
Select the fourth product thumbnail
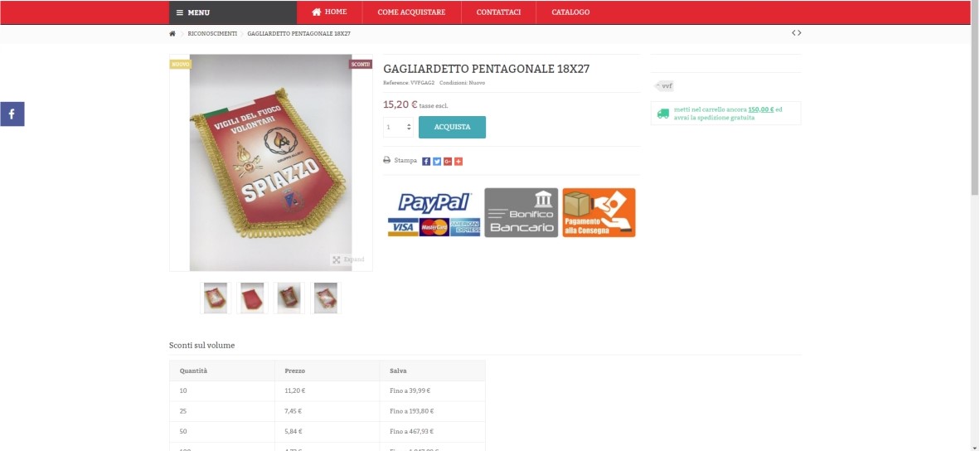point(326,298)
